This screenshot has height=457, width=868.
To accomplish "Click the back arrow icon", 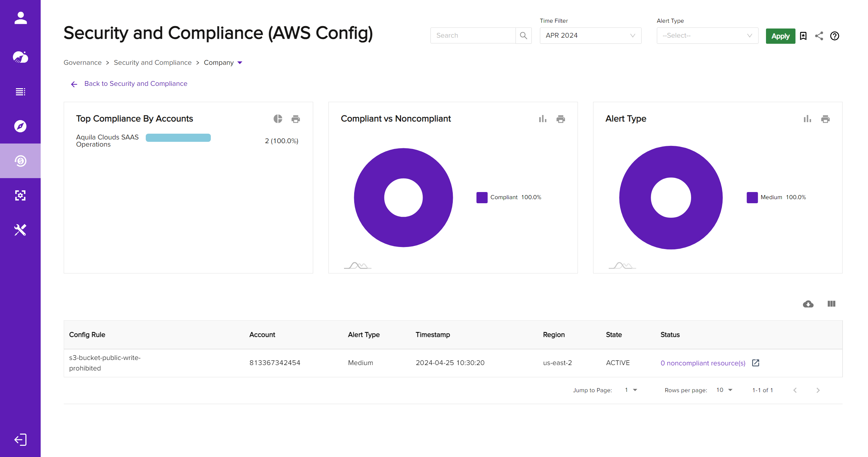I will [x=74, y=84].
